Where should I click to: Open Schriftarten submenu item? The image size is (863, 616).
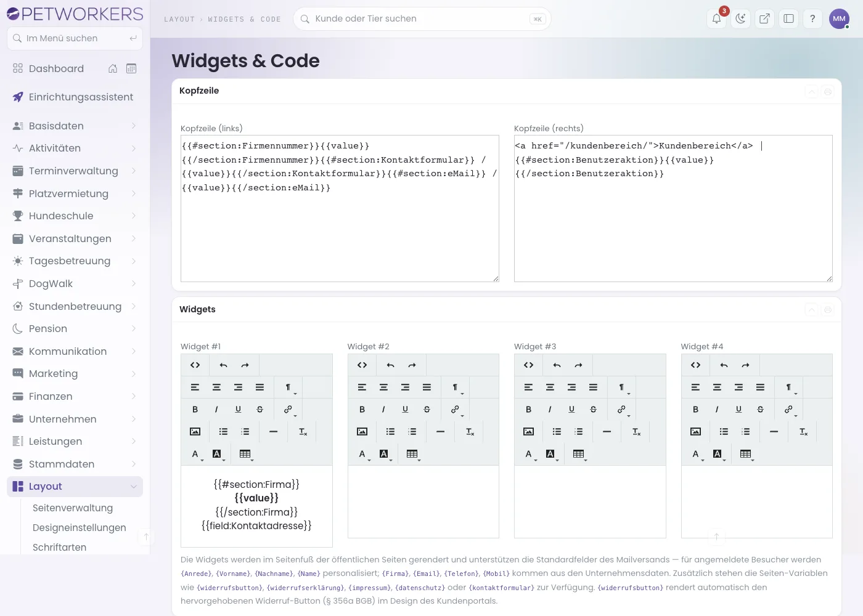(59, 547)
